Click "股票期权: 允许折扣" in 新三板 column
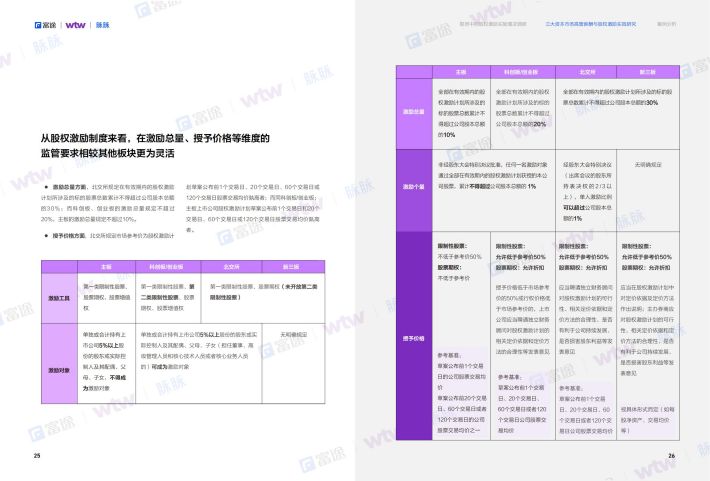Screen dimensions: 710x481 point(646,268)
